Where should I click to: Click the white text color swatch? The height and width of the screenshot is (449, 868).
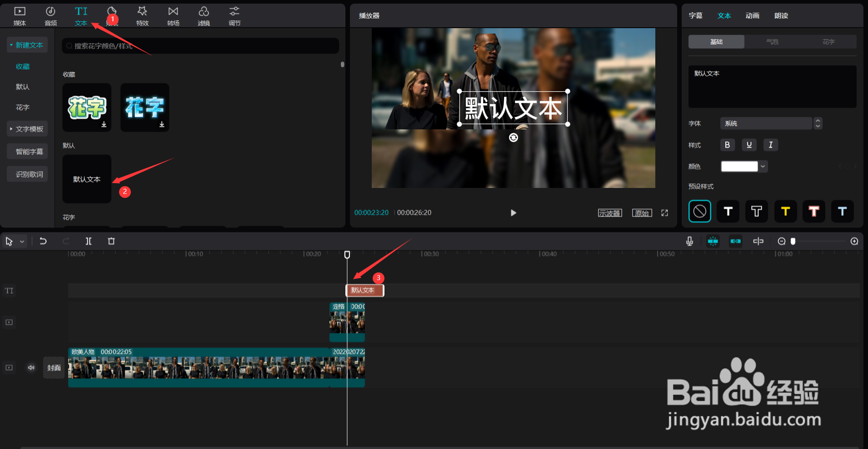pyautogui.click(x=739, y=167)
